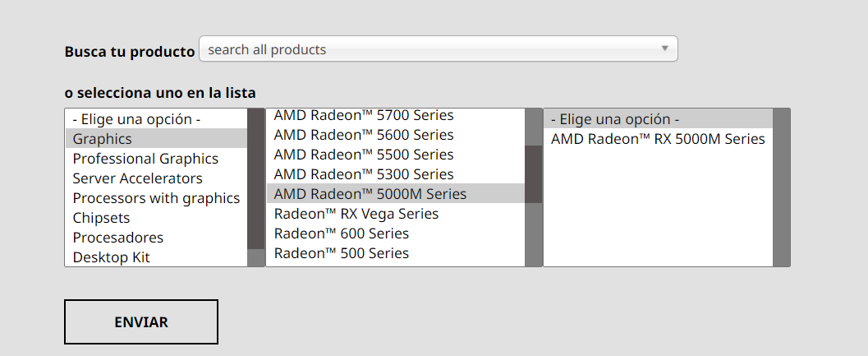Select Chipsets from the list
The height and width of the screenshot is (356, 868).
pos(101,218)
